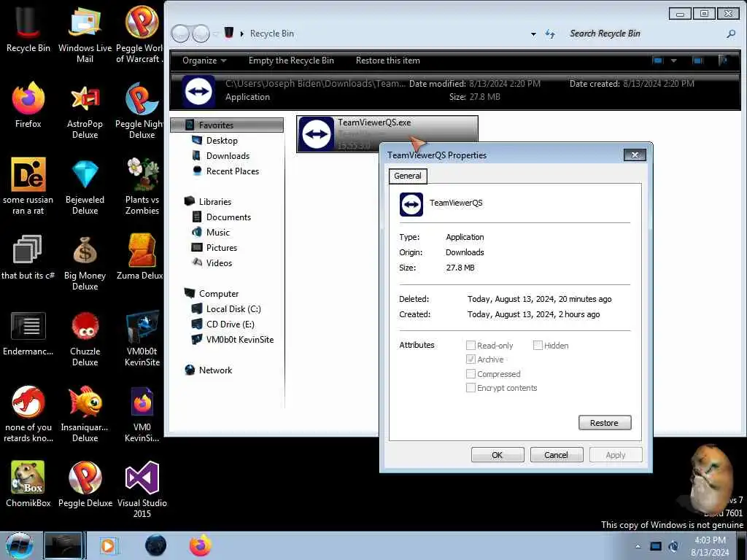
Task: Open Firefox from the taskbar
Action: tap(201, 545)
